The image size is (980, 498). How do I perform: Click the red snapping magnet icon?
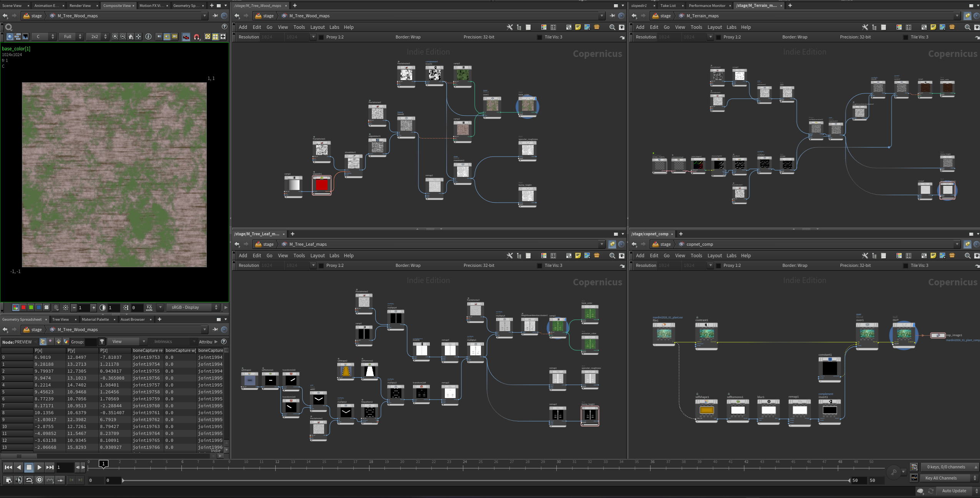click(196, 37)
